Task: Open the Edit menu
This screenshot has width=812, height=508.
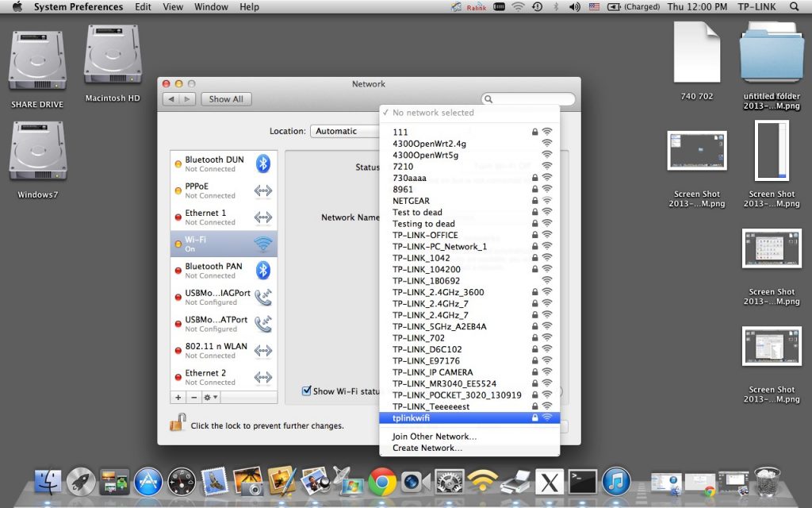Action: (x=143, y=6)
